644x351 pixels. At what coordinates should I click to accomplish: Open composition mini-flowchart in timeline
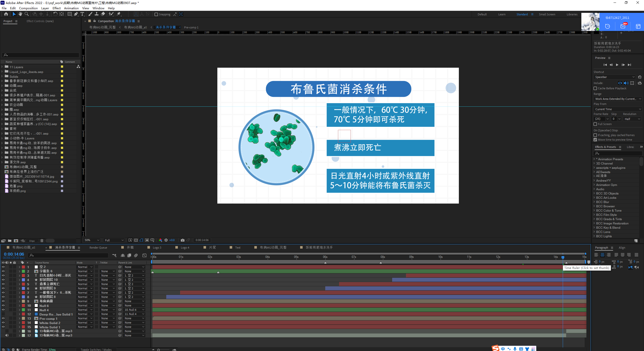[114, 255]
